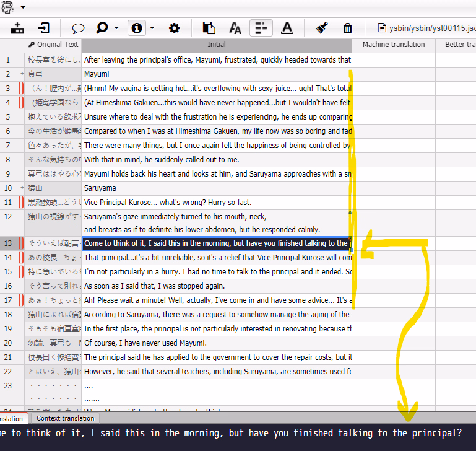Toggle the info circle button
This screenshot has width=476, height=451.
coord(137,28)
